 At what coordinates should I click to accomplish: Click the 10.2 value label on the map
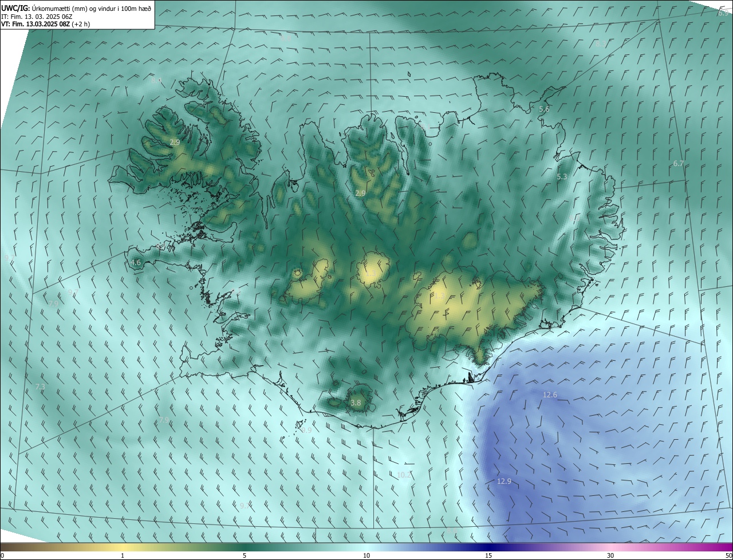click(x=404, y=475)
